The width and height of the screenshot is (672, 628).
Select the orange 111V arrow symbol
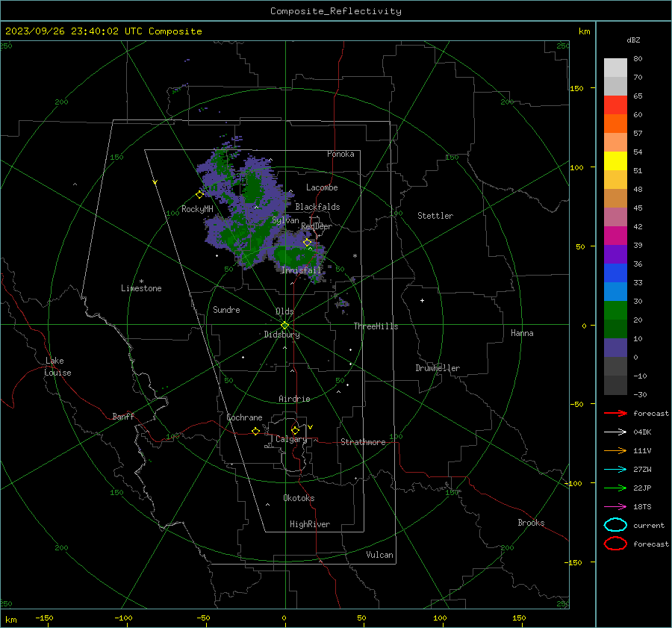point(615,450)
